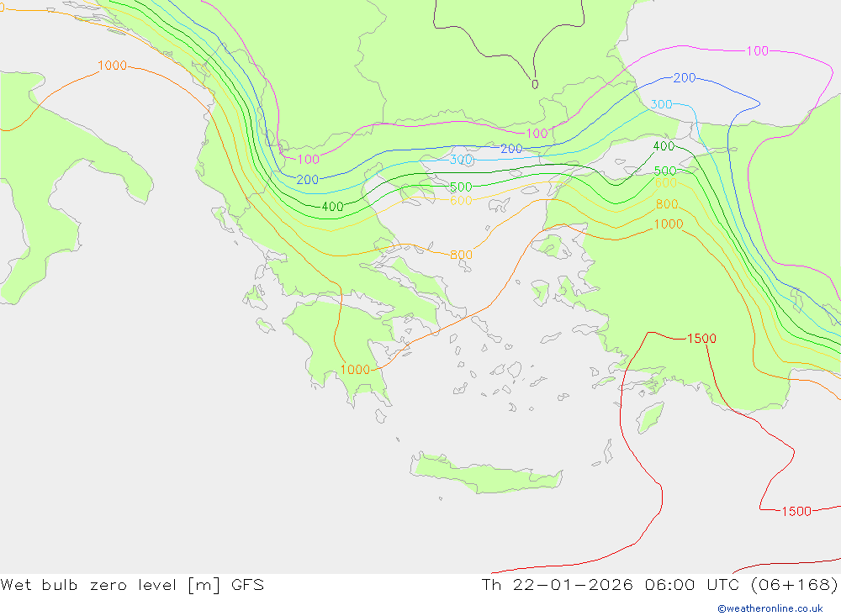Click the dark green "400" label near the Bosphorus
Screen dimensions: 841x616
(x=664, y=146)
